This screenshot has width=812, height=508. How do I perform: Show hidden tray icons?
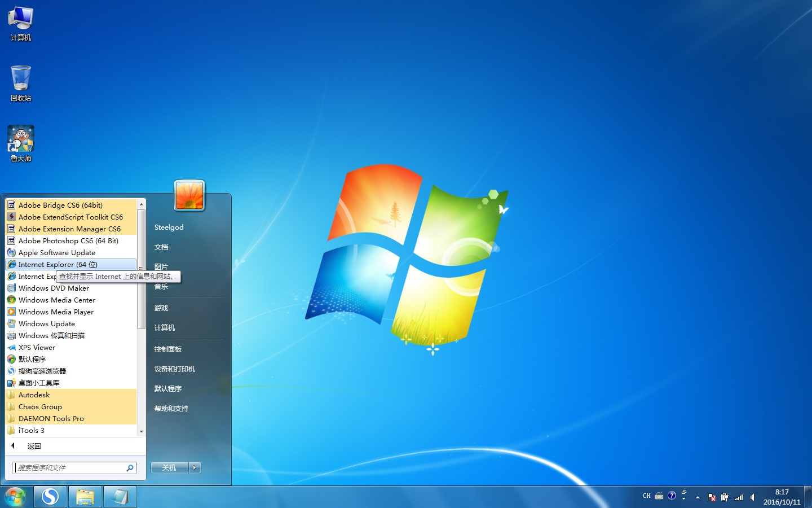(x=698, y=497)
